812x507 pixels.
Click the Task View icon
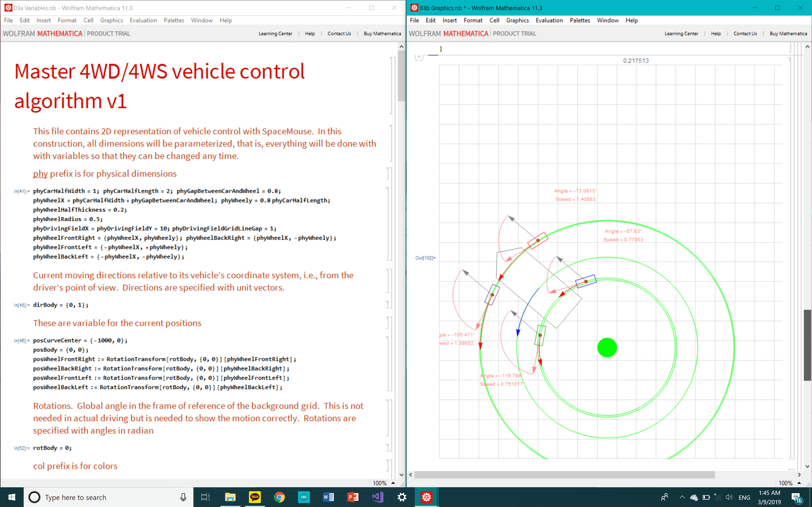point(205,497)
